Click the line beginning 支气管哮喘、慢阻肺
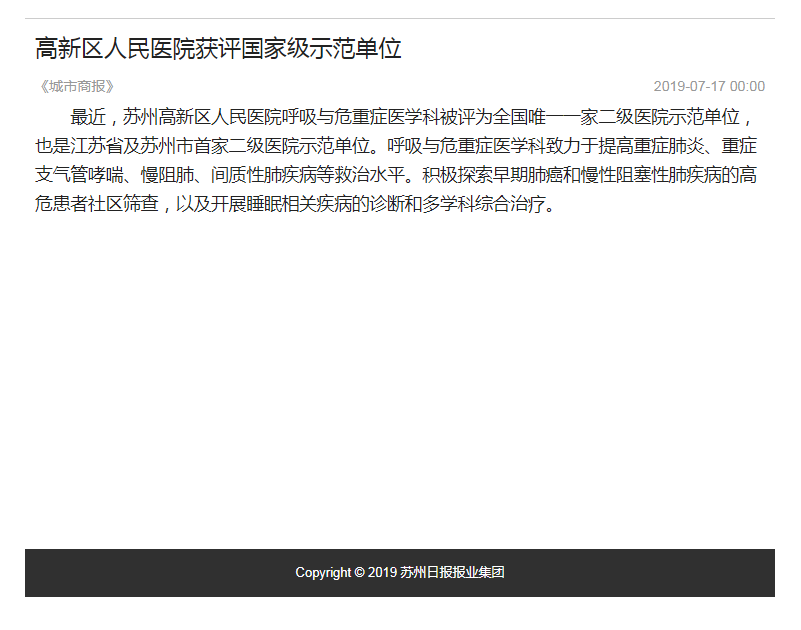 coord(396,175)
